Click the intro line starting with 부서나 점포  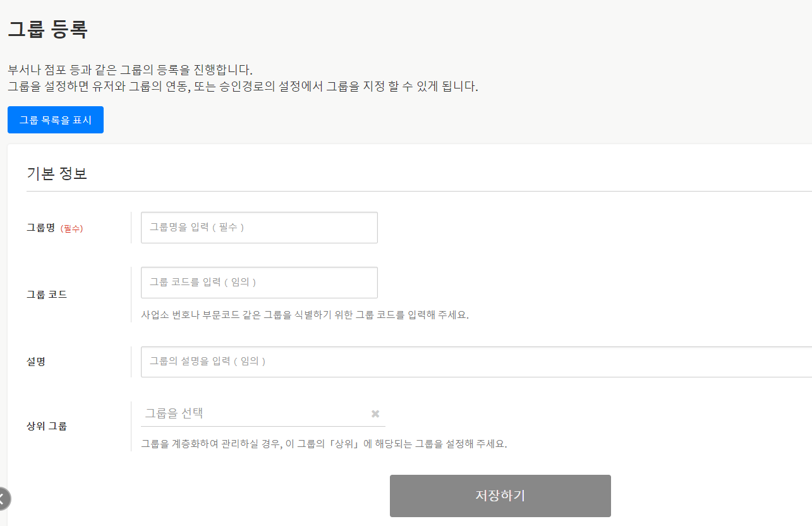tap(130, 70)
